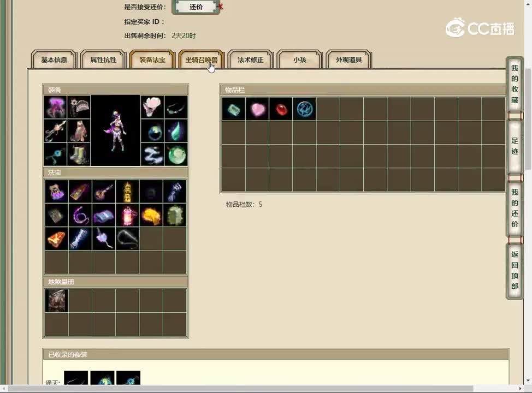The width and height of the screenshot is (532, 393).
Task: Select the blue round token in 物品栏
Action: [304, 109]
